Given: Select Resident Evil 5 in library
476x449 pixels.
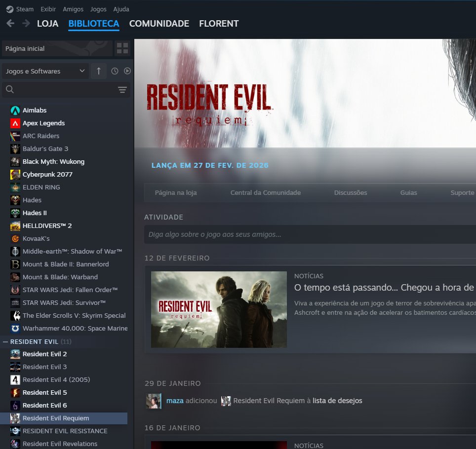Looking at the screenshot, I should tap(64, 393).
